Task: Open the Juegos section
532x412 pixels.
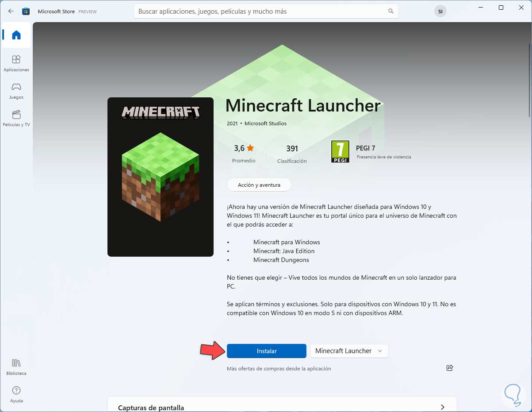Action: point(16,91)
